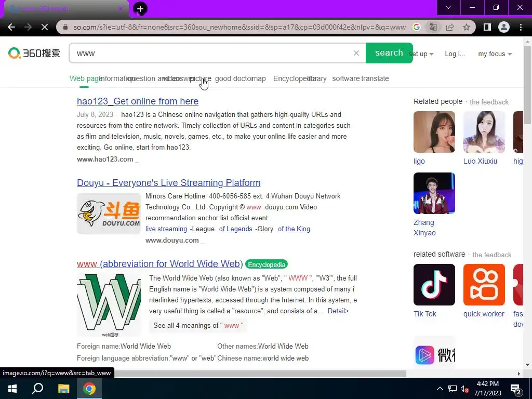Click the horizontal scrollbar thumb
This screenshot has width=532, height=399.
point(261,374)
